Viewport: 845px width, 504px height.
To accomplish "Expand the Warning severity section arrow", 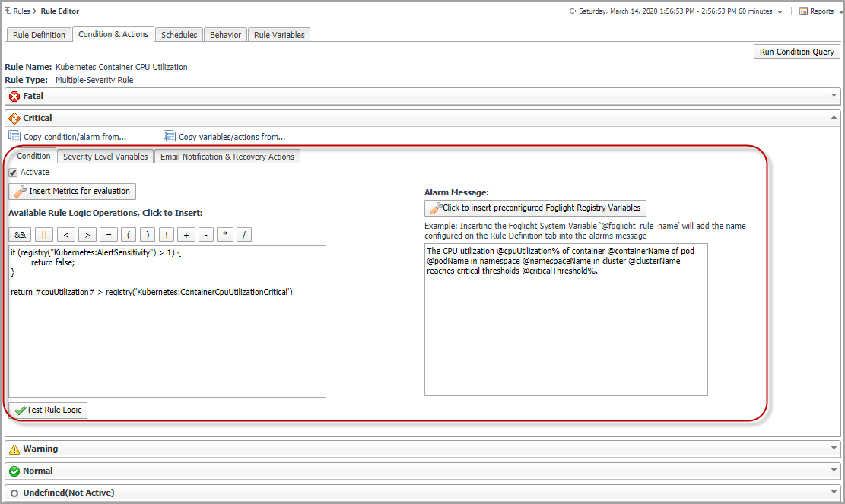I will (x=834, y=448).
